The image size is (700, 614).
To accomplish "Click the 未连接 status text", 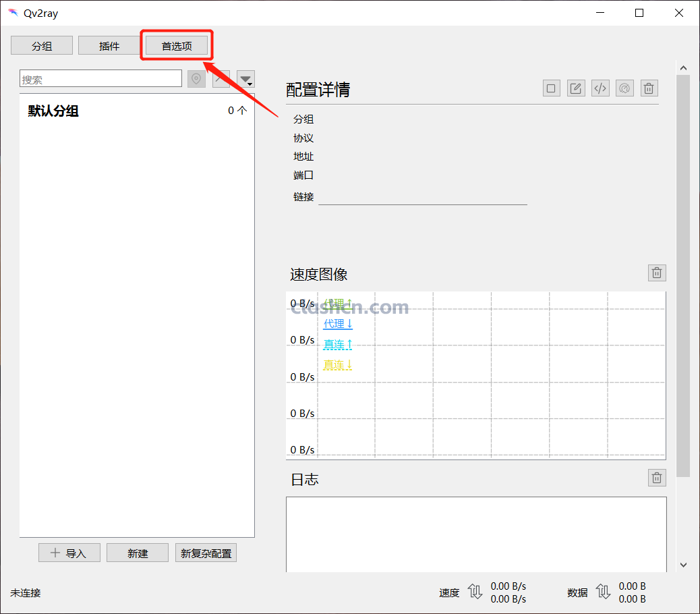I will click(26, 592).
